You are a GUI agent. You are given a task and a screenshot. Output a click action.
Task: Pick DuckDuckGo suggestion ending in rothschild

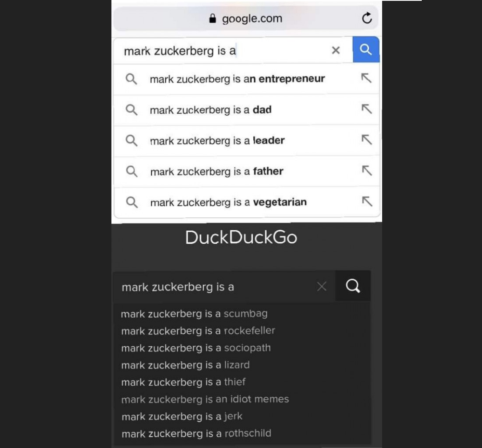[196, 434]
